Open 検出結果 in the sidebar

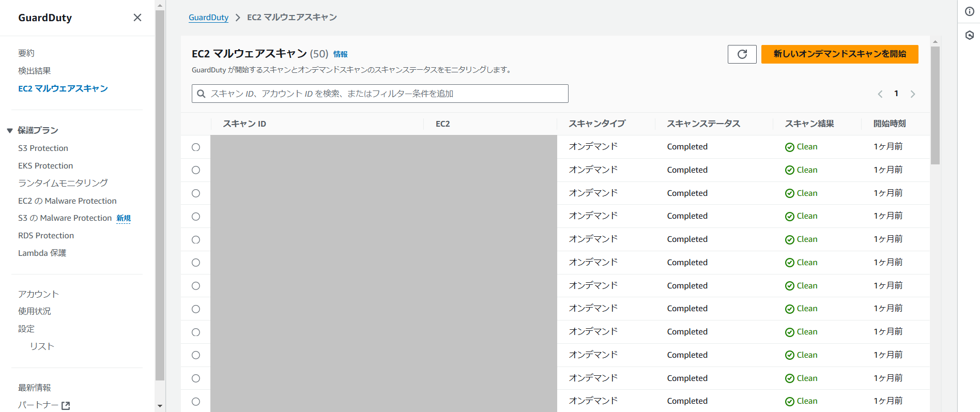coord(35,71)
